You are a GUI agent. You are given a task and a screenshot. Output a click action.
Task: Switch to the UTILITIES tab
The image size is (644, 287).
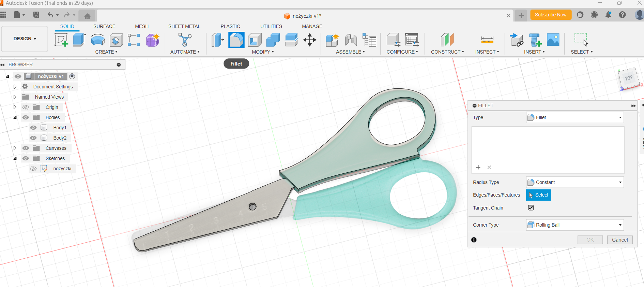click(x=271, y=26)
